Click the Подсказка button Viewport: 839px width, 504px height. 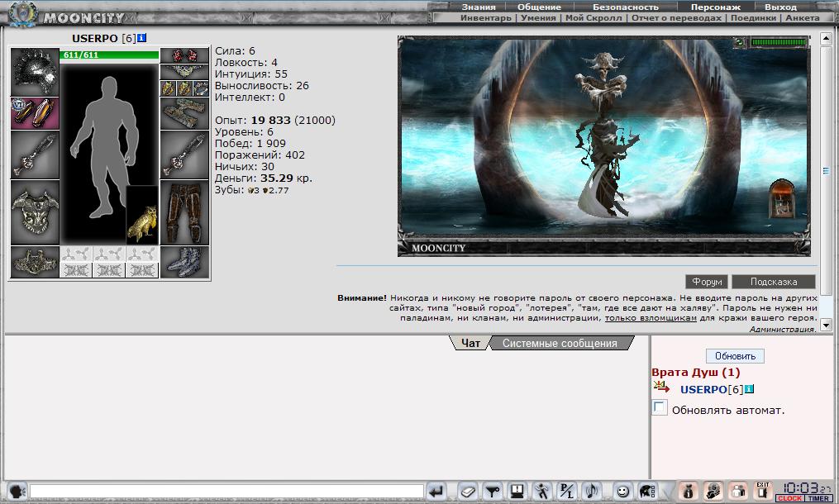(x=774, y=282)
